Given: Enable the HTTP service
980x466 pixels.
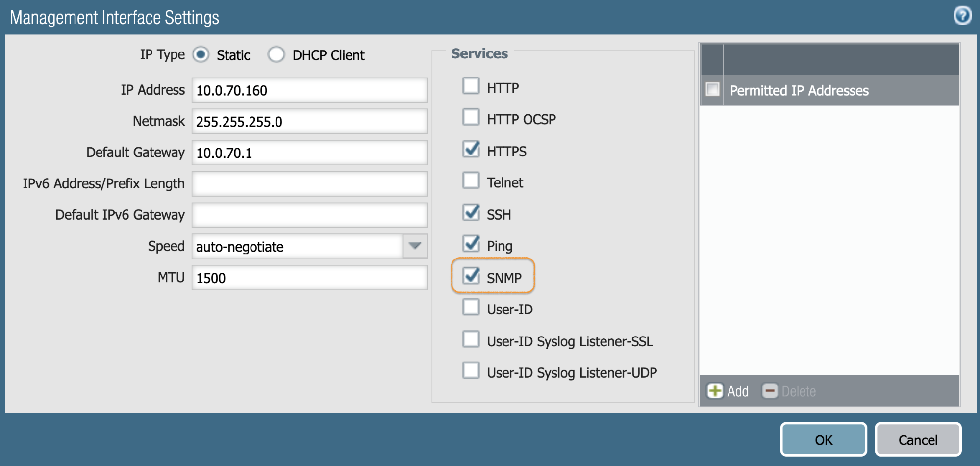Looking at the screenshot, I should [x=471, y=85].
